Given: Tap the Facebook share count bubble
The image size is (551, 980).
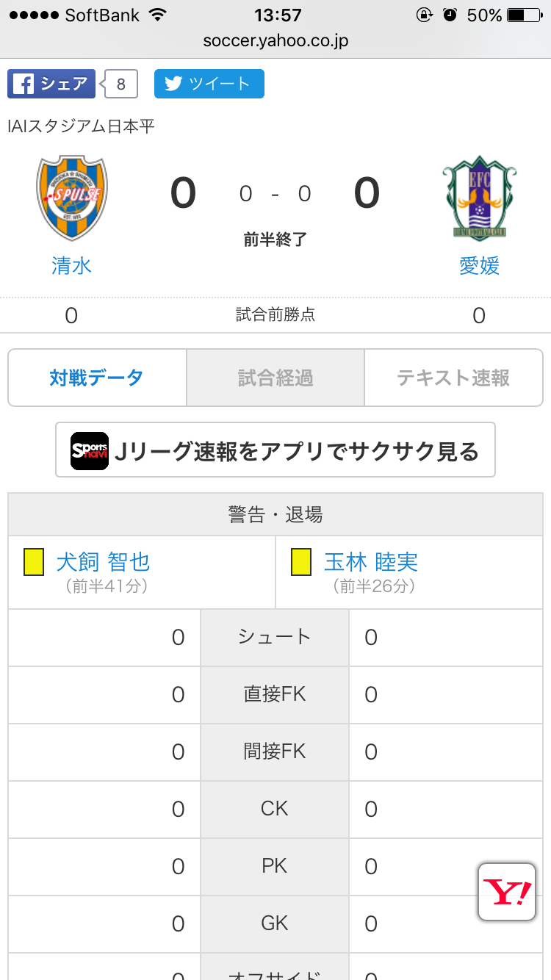Looking at the screenshot, I should (120, 84).
